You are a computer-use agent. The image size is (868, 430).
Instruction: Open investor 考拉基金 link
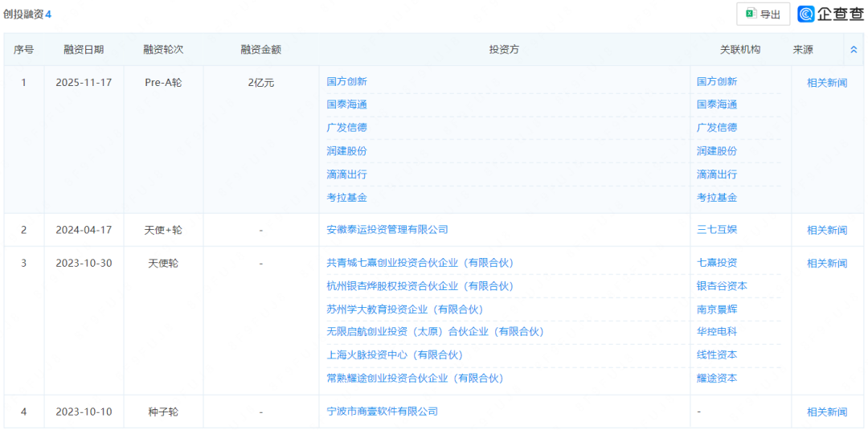(346, 198)
